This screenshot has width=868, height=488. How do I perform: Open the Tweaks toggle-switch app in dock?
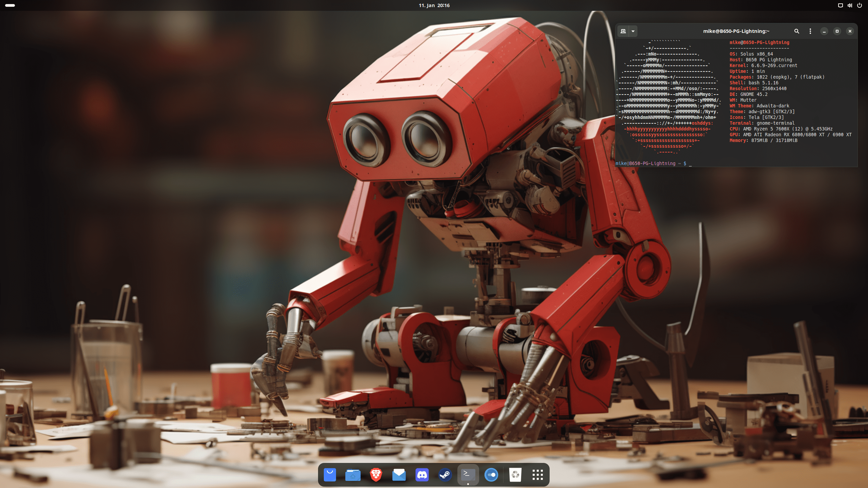[x=491, y=475]
